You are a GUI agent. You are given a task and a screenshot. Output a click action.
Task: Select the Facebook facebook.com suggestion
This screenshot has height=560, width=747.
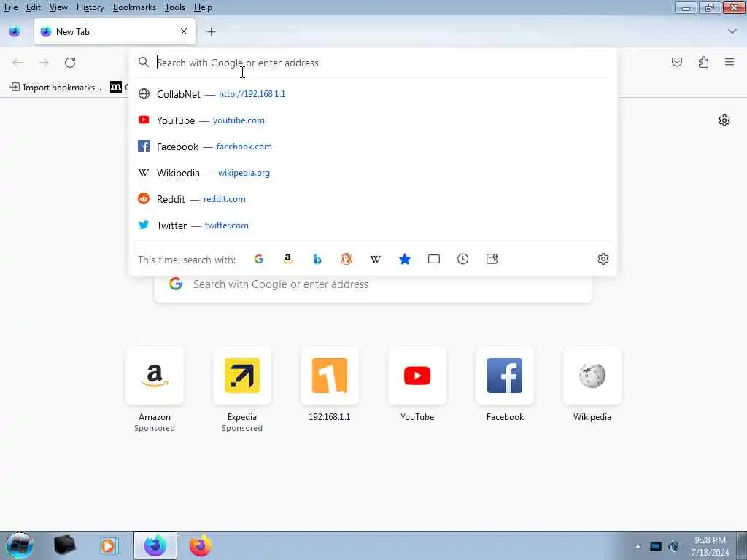[x=373, y=146]
